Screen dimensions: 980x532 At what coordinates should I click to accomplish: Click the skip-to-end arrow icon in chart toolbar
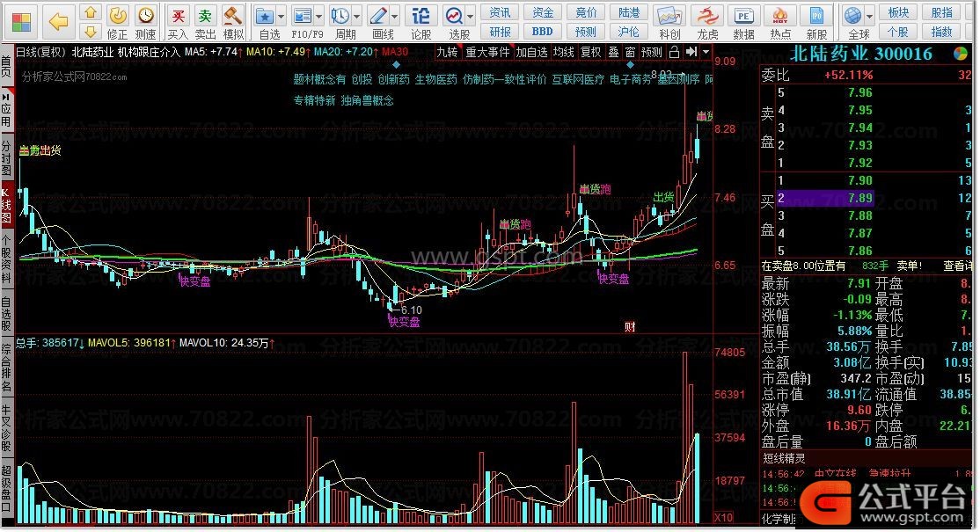pos(691,53)
